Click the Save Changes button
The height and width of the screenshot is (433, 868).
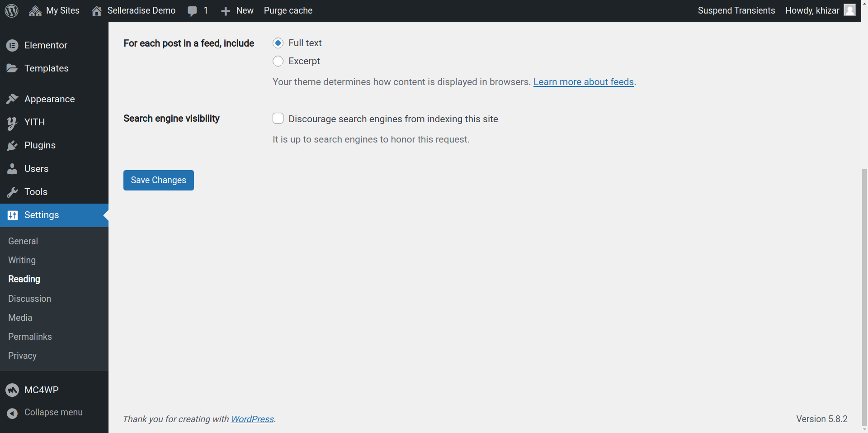click(158, 180)
